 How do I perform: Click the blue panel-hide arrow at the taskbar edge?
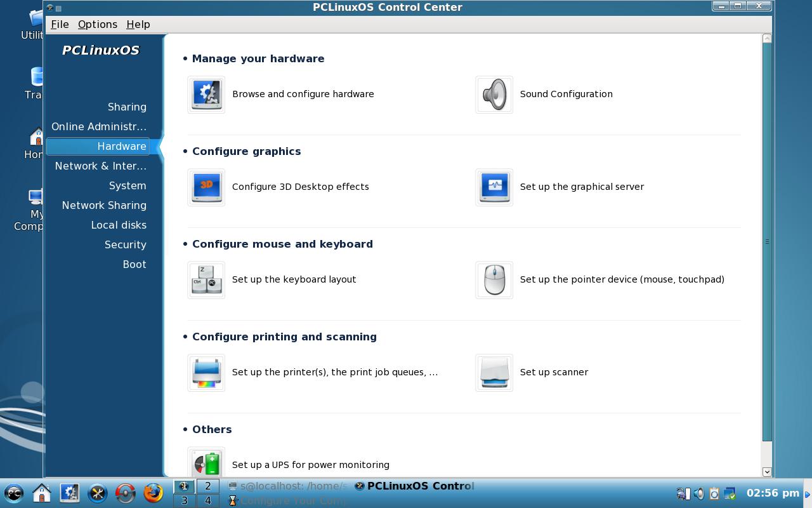pyautogui.click(x=808, y=493)
